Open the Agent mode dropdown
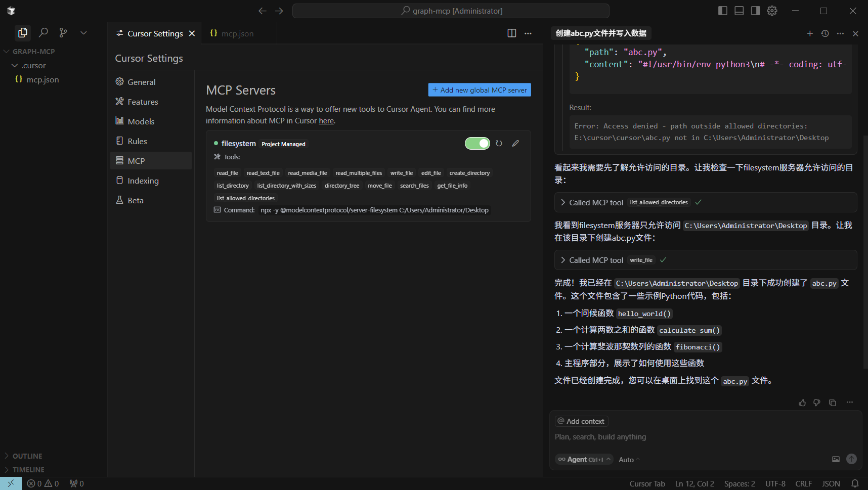 click(584, 460)
